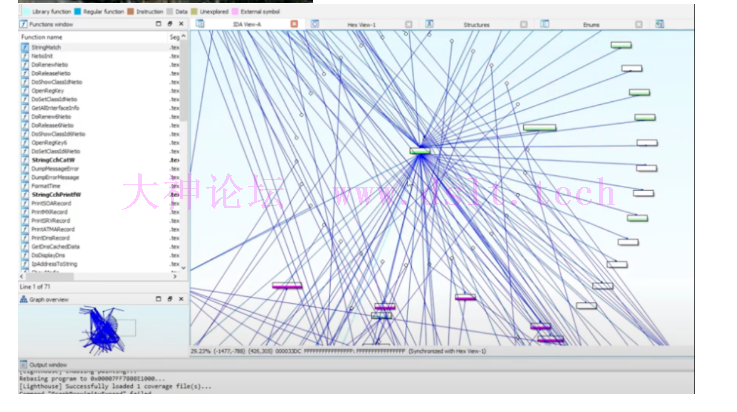Click the function list vertical scrollbar

tap(182, 150)
